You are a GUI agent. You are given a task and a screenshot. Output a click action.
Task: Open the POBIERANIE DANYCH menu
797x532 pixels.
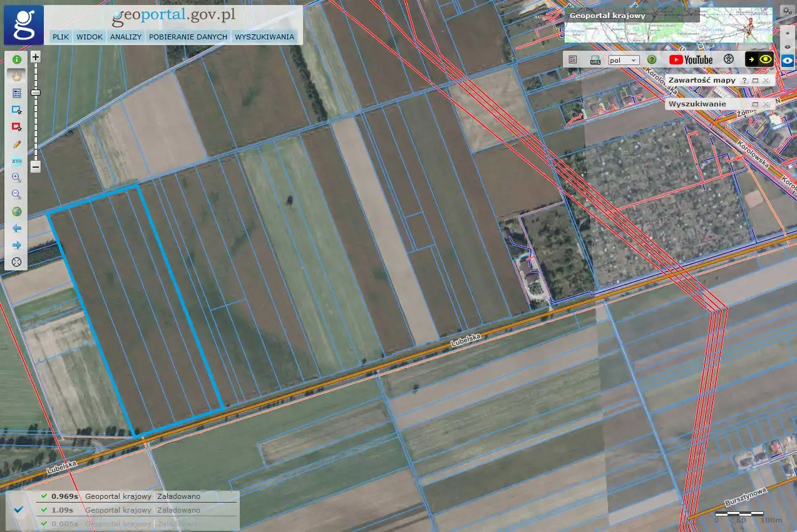[x=188, y=37]
